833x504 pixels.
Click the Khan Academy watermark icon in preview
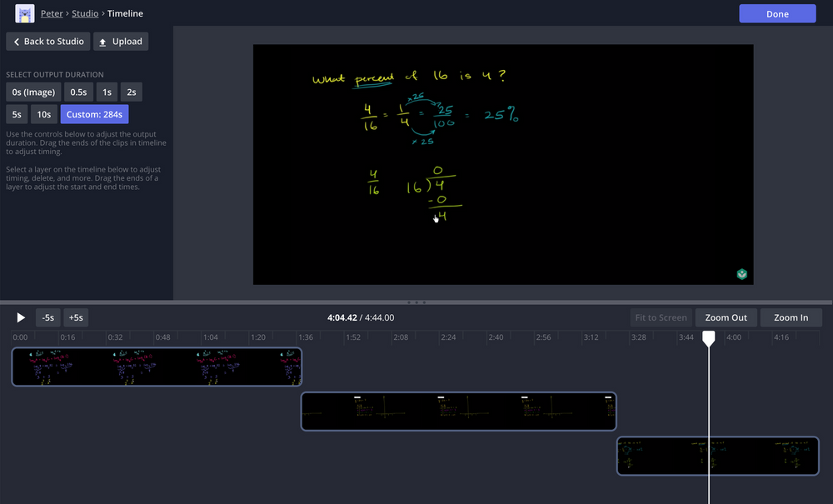(741, 274)
